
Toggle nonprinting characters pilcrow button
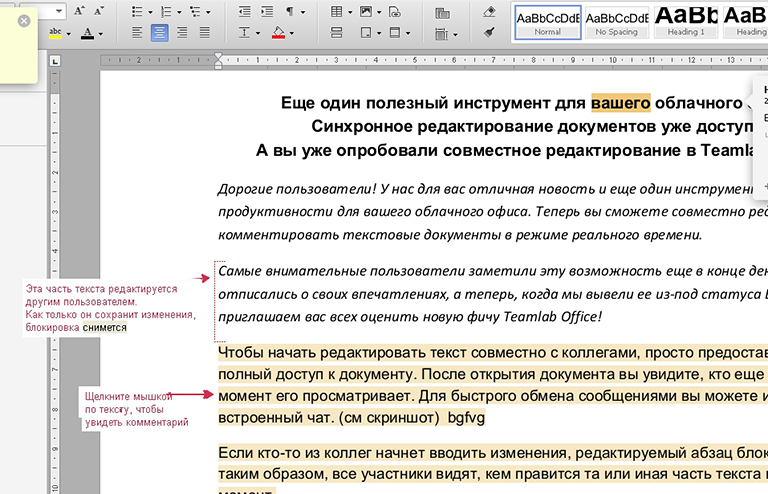(290, 12)
